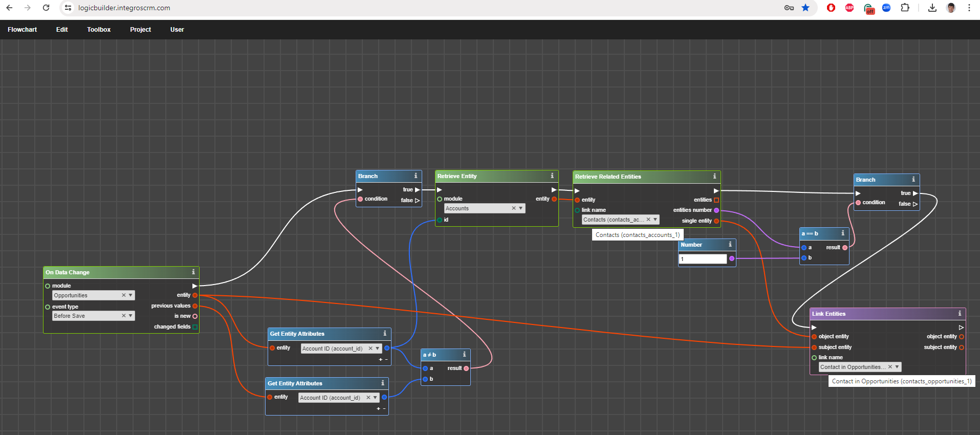Open the User menu

(x=177, y=30)
